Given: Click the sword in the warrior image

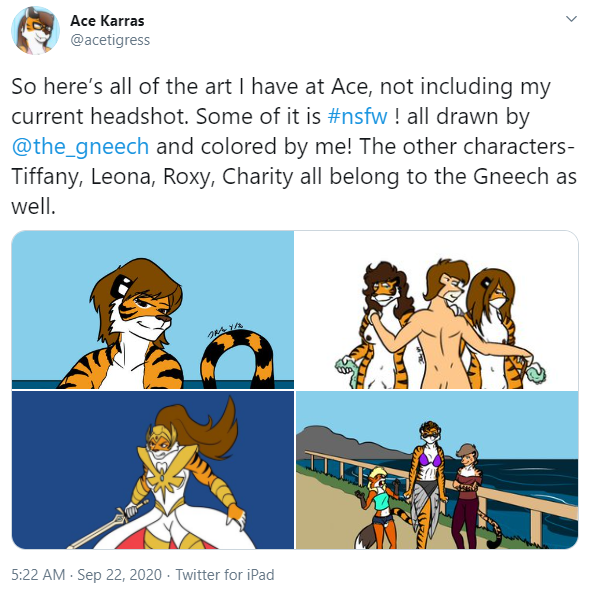Looking at the screenshot, I should point(109,524).
